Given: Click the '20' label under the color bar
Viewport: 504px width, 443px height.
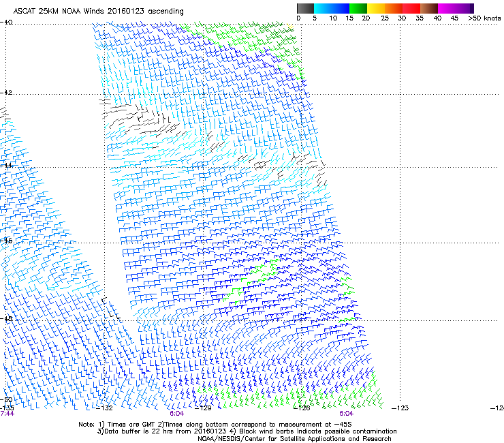Looking at the screenshot, I should click(366, 18).
